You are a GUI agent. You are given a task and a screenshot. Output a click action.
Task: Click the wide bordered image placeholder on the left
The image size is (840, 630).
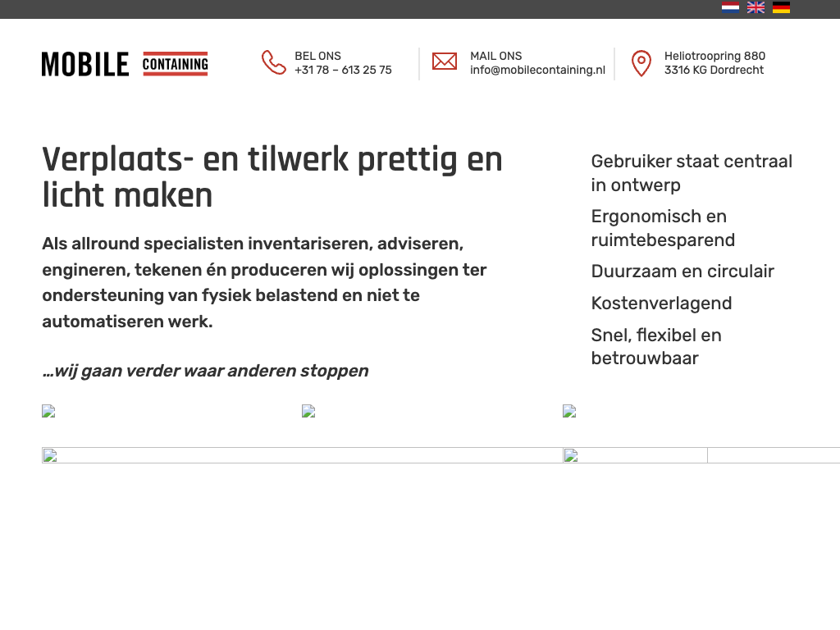(x=302, y=455)
